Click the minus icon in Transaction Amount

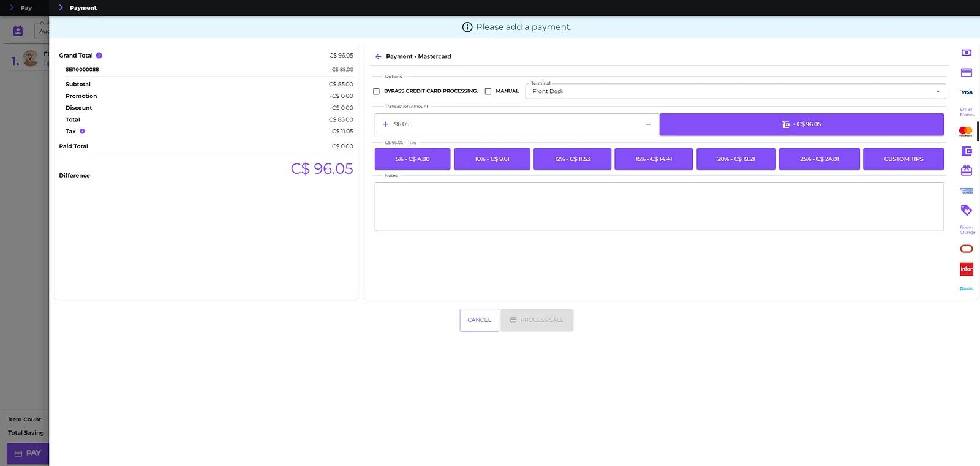tap(648, 124)
